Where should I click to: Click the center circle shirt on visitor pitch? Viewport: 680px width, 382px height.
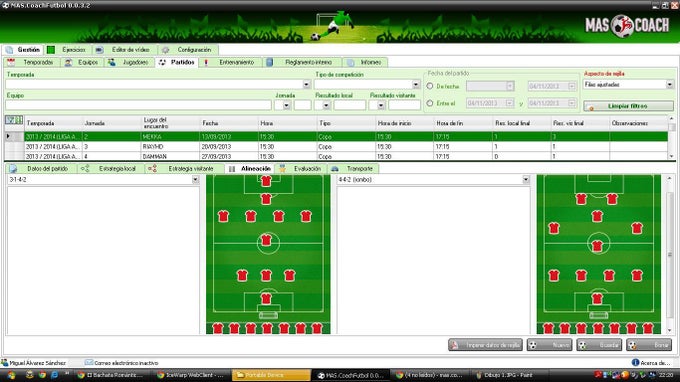pos(597,246)
